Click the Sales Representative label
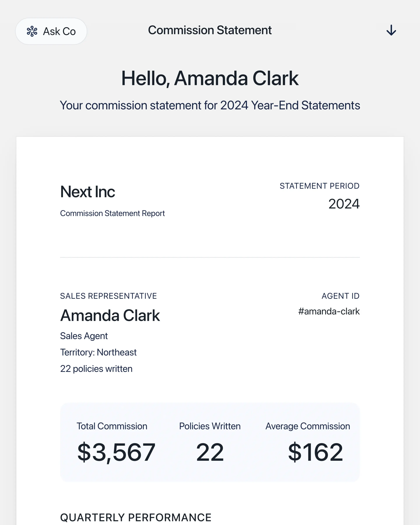Screen dimensions: 420x525 pos(108,296)
